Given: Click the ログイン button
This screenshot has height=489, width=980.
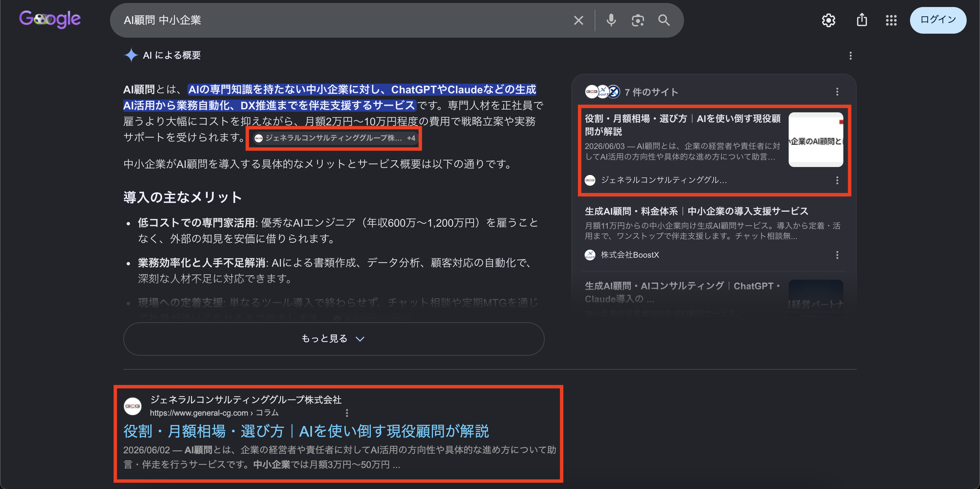Looking at the screenshot, I should [x=938, y=20].
